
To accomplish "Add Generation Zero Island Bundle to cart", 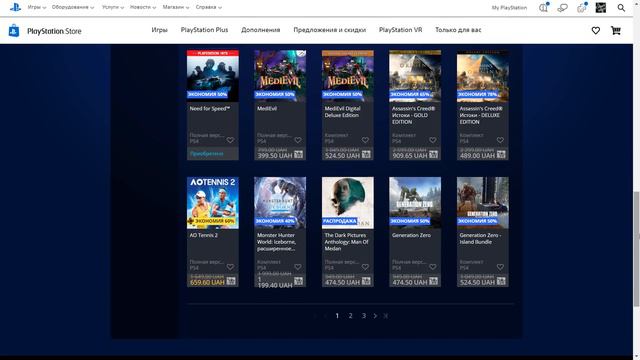I will coord(501,281).
